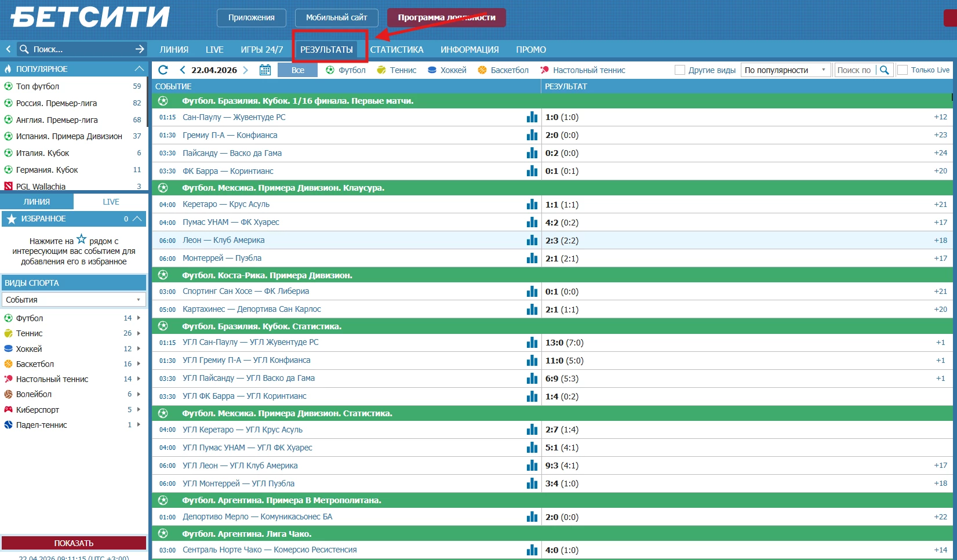Screen dimensions: 957x560
Task: Toggle the Только Live checkbox
Action: 903,70
